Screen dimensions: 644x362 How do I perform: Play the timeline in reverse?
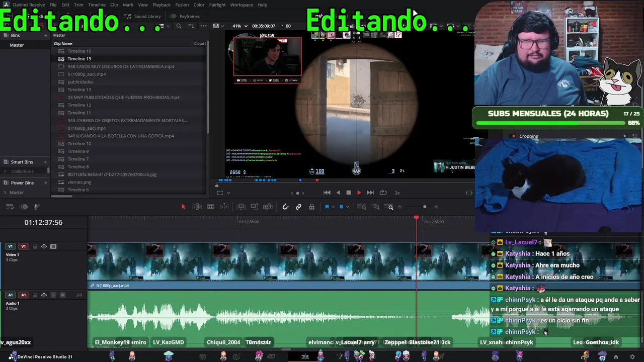tap(338, 193)
